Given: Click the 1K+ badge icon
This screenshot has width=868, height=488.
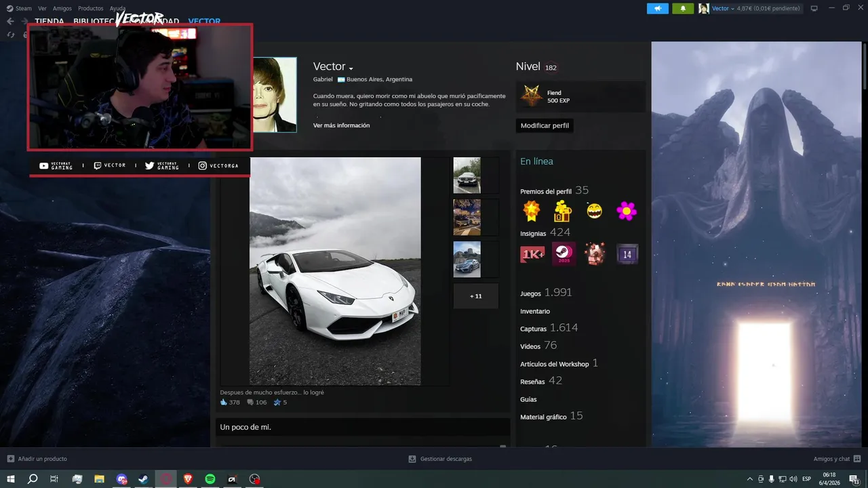Looking at the screenshot, I should (x=532, y=254).
